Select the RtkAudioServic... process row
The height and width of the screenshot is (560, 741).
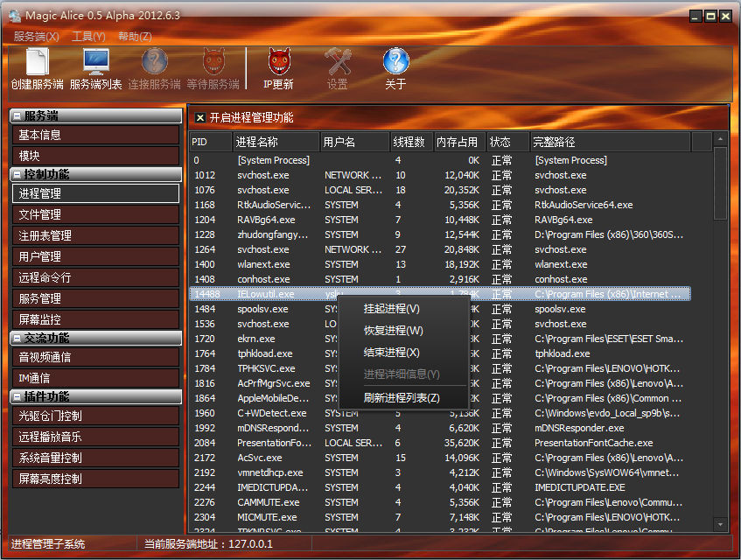point(440,205)
